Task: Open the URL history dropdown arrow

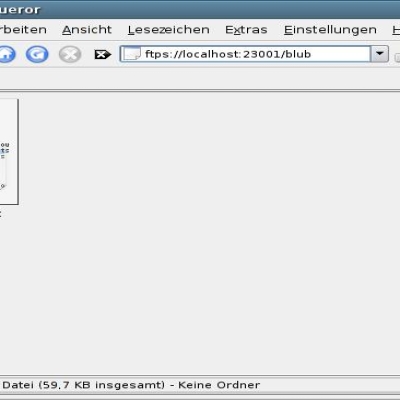Action: click(x=380, y=54)
